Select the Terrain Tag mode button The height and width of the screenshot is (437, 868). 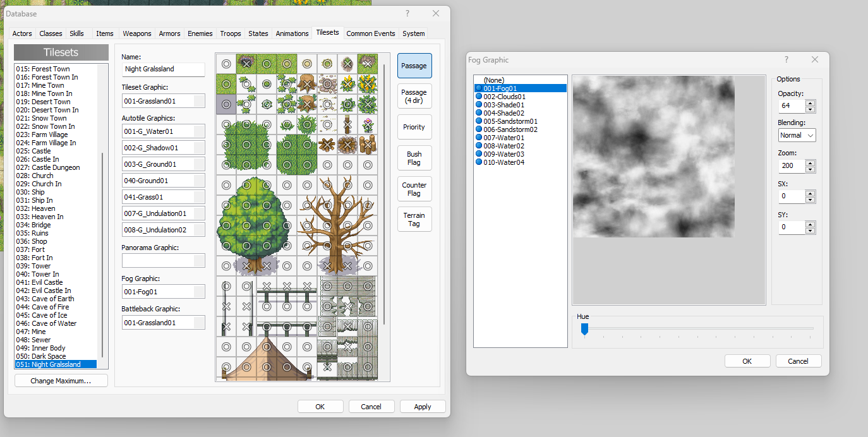414,219
